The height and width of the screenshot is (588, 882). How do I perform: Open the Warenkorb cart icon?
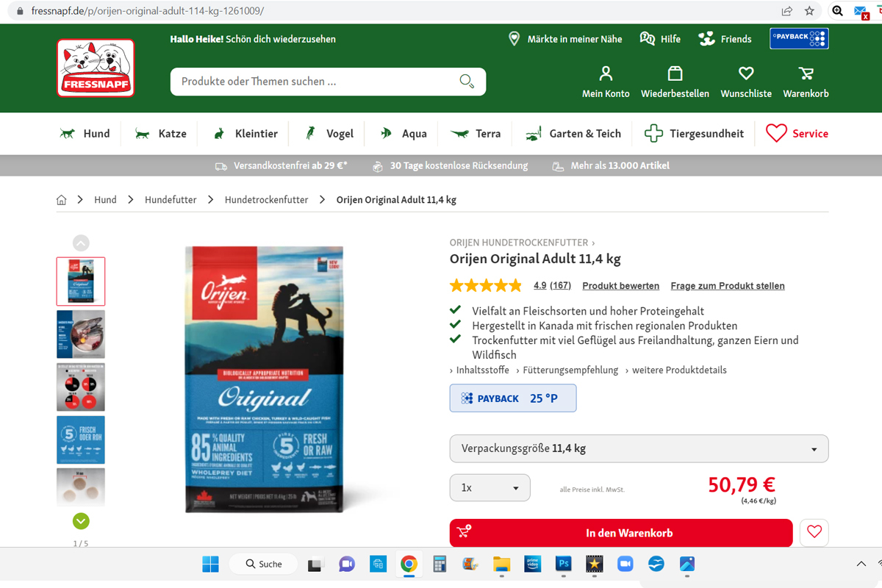806,82
